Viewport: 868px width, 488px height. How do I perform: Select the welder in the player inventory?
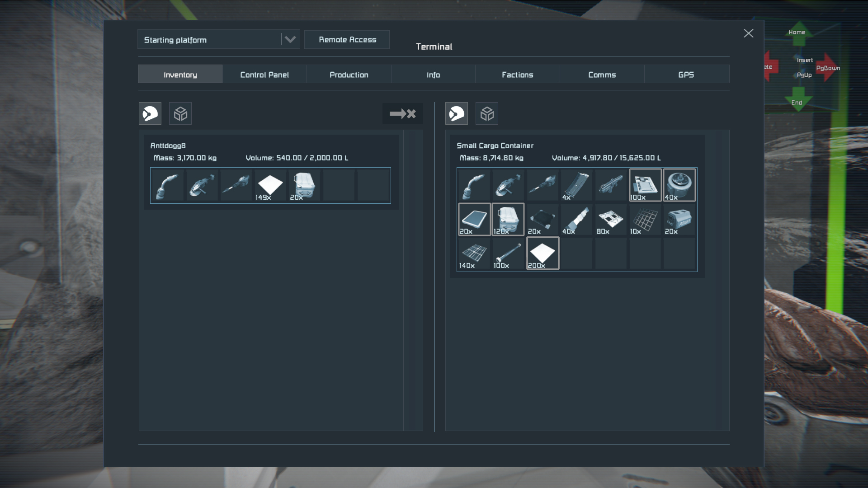pyautogui.click(x=167, y=185)
